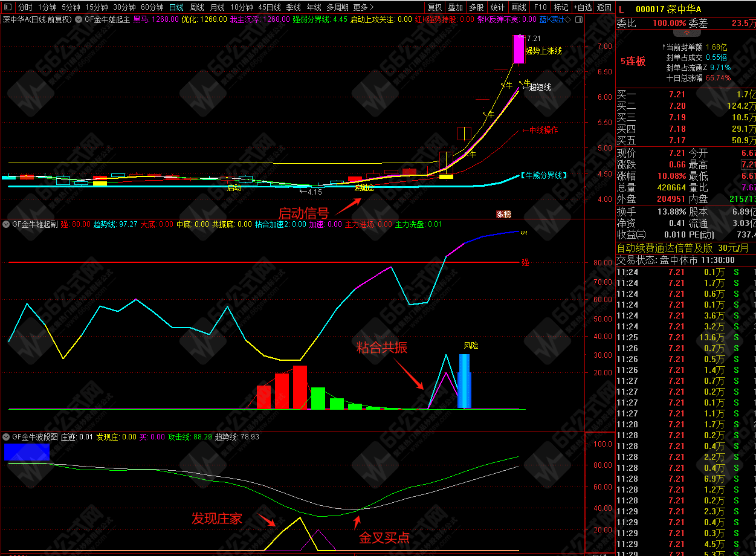The height and width of the screenshot is (556, 756).
Task: Click the 买四 7.18 bid row
Action: (686, 129)
